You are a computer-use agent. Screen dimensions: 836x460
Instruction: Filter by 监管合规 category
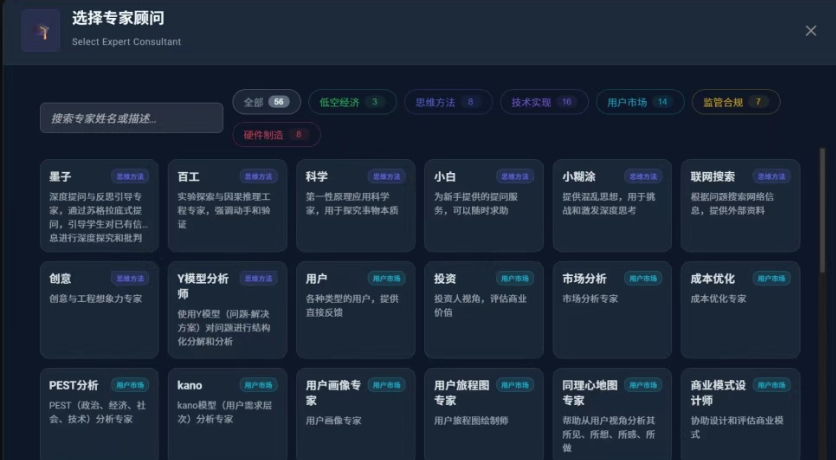pos(735,102)
